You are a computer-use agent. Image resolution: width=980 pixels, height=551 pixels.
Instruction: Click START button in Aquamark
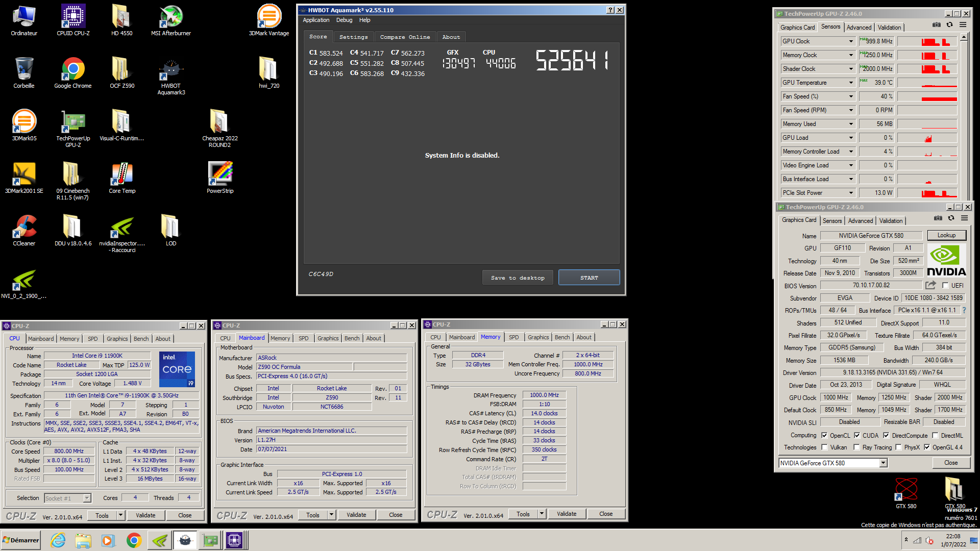click(x=589, y=278)
